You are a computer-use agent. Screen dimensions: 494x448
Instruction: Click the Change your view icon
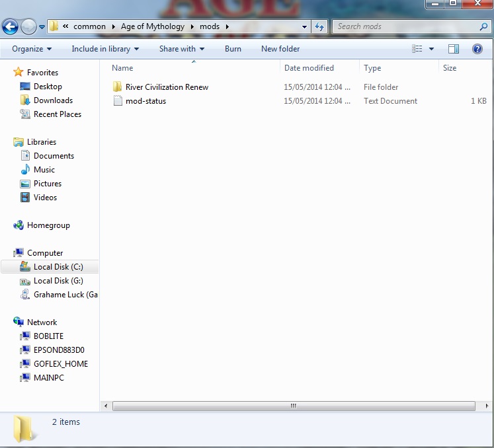[417, 48]
